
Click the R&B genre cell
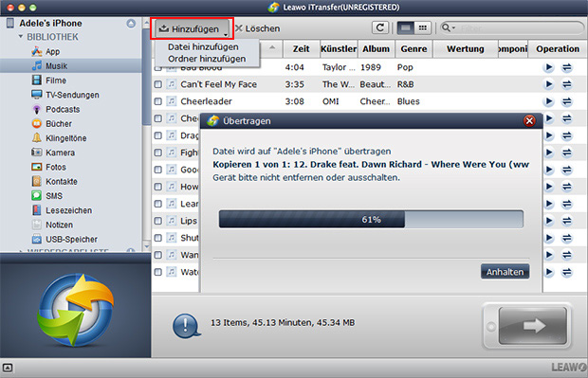pyautogui.click(x=405, y=84)
